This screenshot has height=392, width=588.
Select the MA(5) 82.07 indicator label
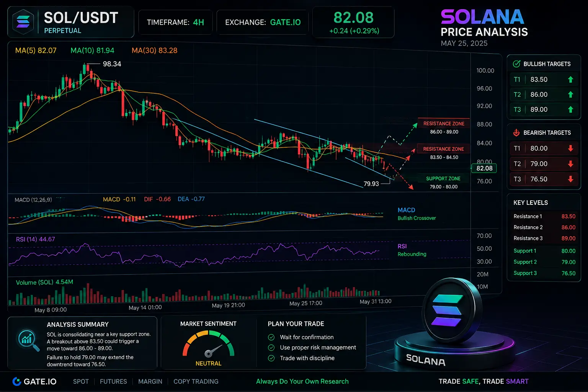[x=36, y=51]
